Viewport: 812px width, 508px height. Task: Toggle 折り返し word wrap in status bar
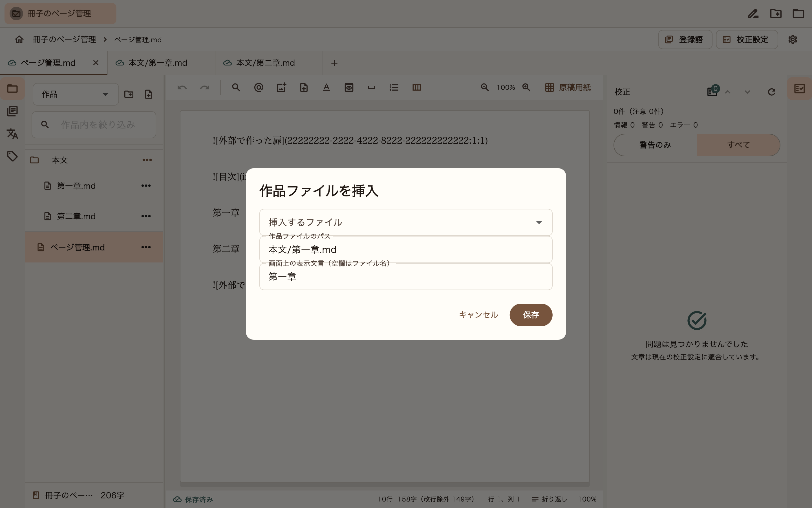550,499
